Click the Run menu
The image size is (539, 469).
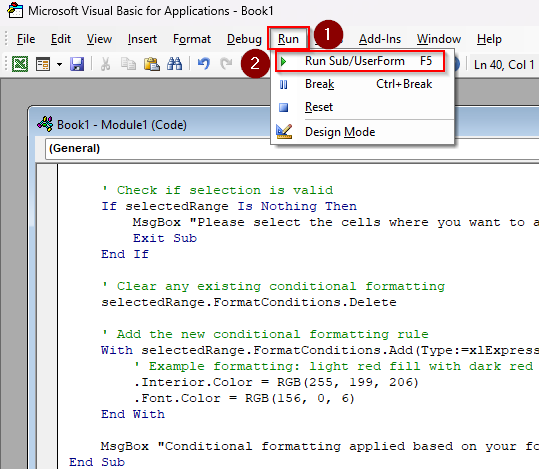pyautogui.click(x=288, y=39)
